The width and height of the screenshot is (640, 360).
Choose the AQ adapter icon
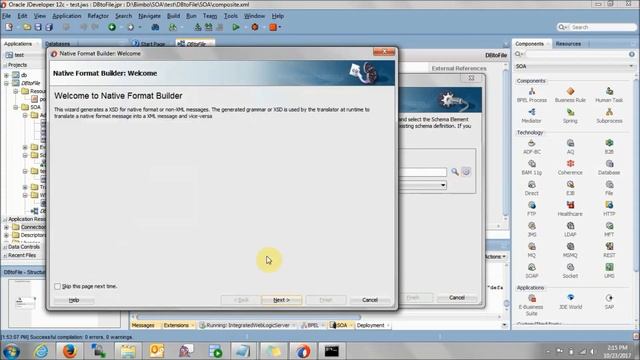pyautogui.click(x=570, y=143)
